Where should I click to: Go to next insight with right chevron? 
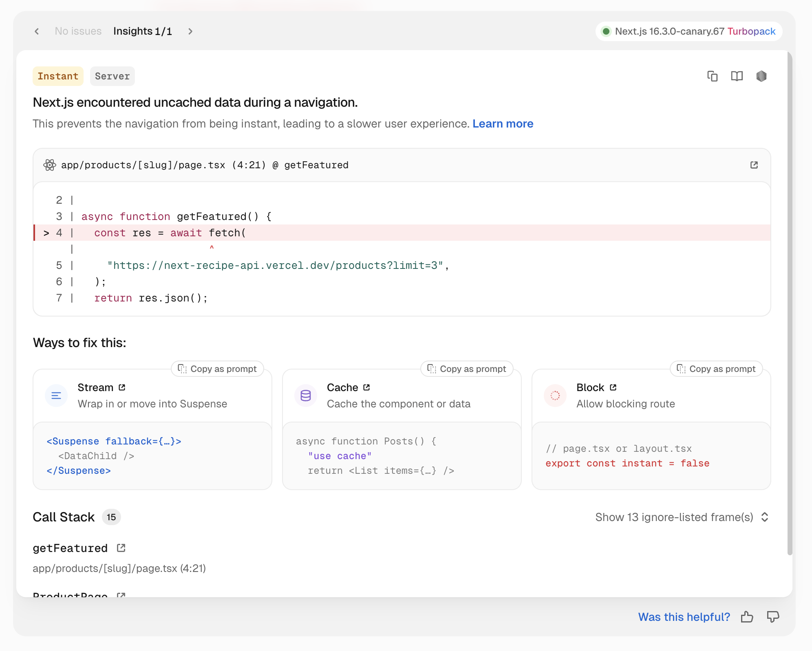point(190,31)
